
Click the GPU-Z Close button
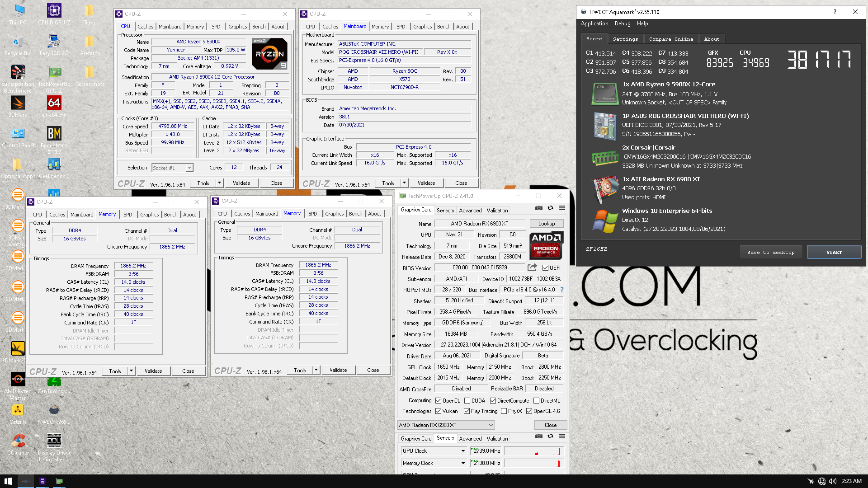point(550,425)
